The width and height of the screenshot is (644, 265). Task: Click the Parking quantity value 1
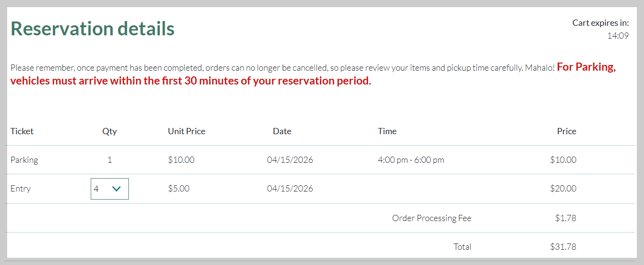point(110,160)
